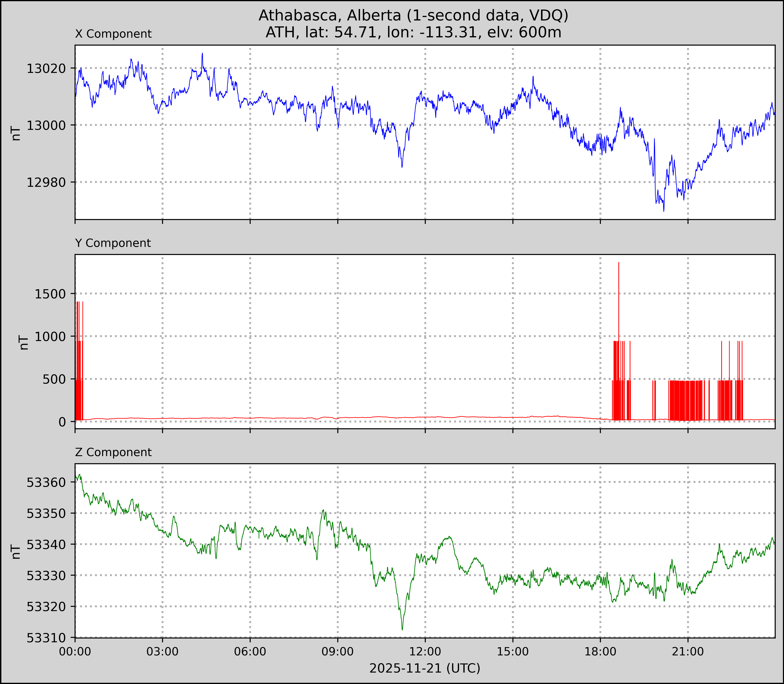Click the nT label beside Y plot
The height and width of the screenshot is (684, 784).
point(24,342)
